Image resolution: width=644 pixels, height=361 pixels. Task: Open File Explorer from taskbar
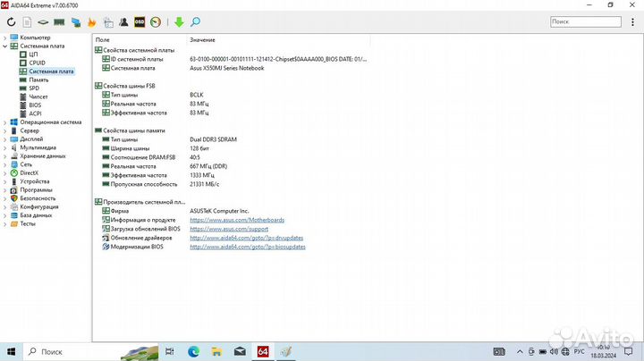216,351
